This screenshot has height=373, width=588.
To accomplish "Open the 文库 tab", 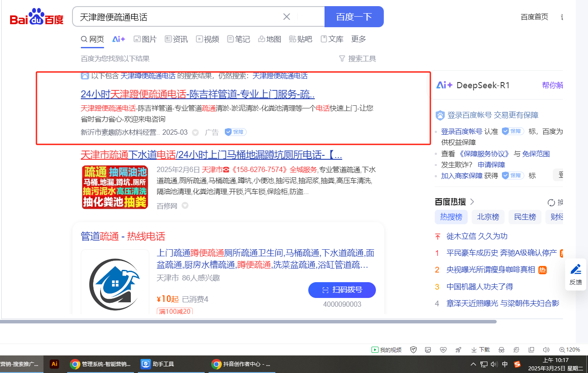I will tap(332, 39).
